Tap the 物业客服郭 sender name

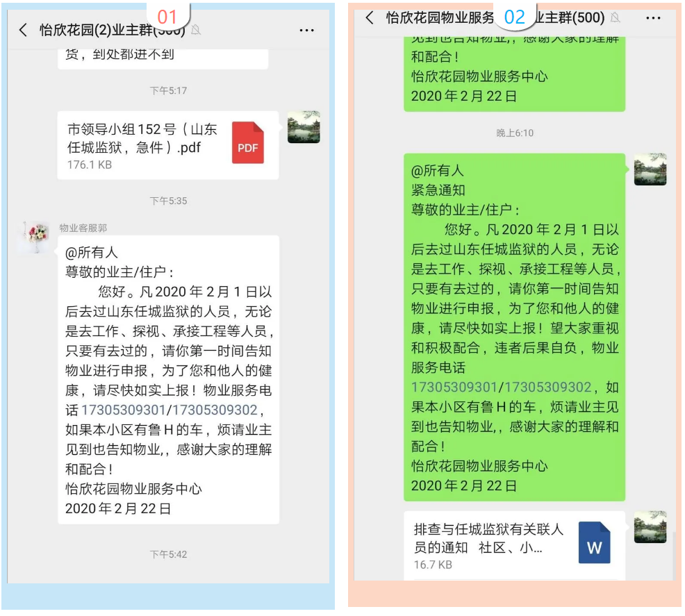(x=83, y=228)
